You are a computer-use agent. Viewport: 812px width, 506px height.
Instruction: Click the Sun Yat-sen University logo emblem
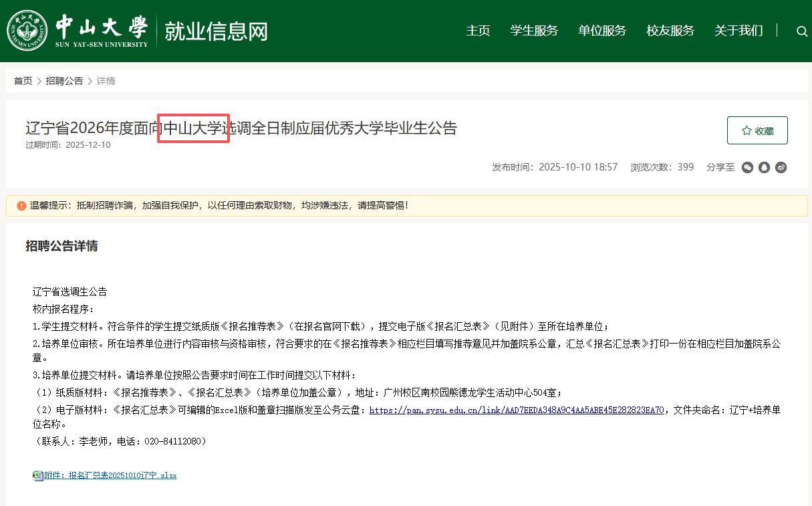coord(27,31)
